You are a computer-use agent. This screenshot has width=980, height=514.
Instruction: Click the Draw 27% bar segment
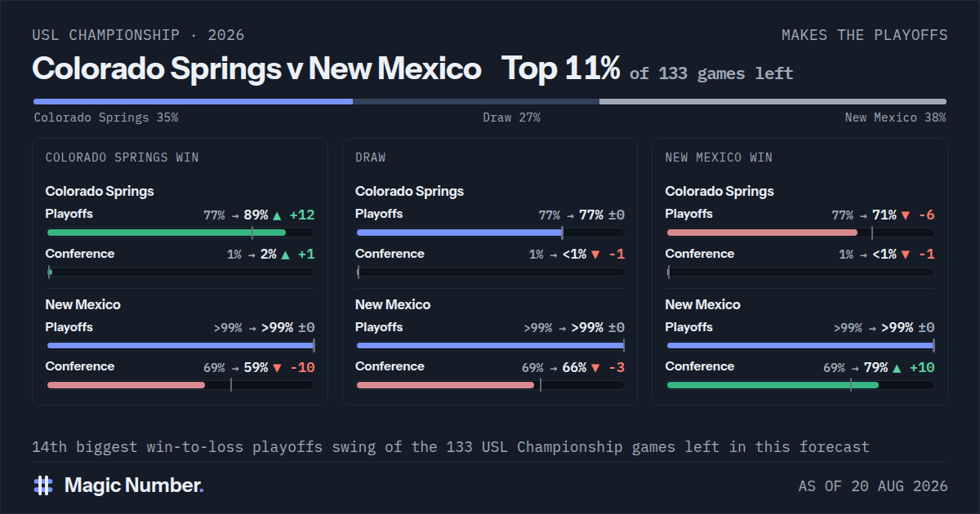[476, 102]
